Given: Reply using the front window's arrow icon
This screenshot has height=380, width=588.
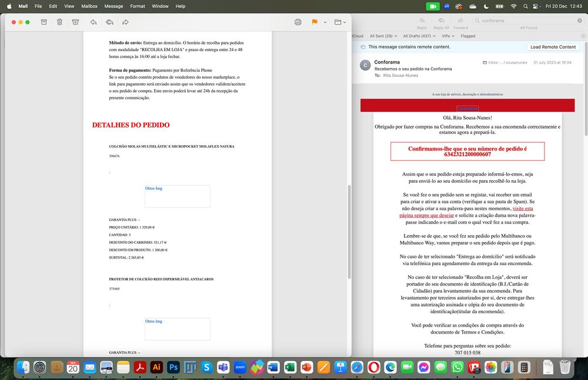Looking at the screenshot, I should (93, 22).
